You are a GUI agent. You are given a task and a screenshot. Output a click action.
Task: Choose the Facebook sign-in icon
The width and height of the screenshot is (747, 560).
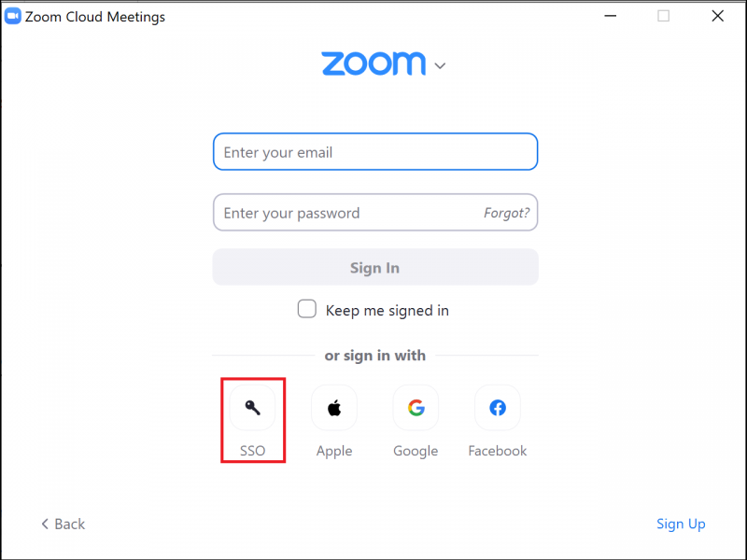pos(497,407)
